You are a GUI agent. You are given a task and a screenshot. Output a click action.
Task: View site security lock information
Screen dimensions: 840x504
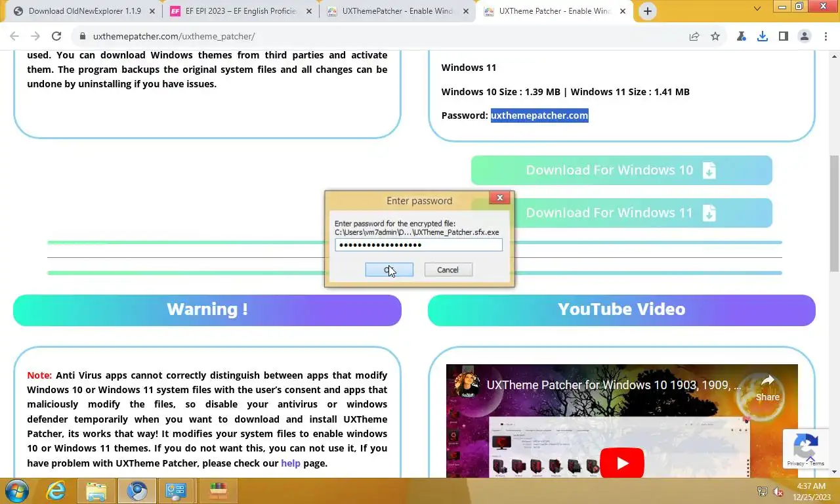82,37
